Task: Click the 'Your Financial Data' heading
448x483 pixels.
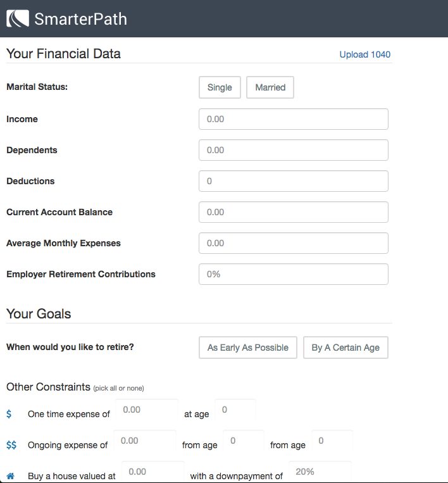Action: click(63, 54)
